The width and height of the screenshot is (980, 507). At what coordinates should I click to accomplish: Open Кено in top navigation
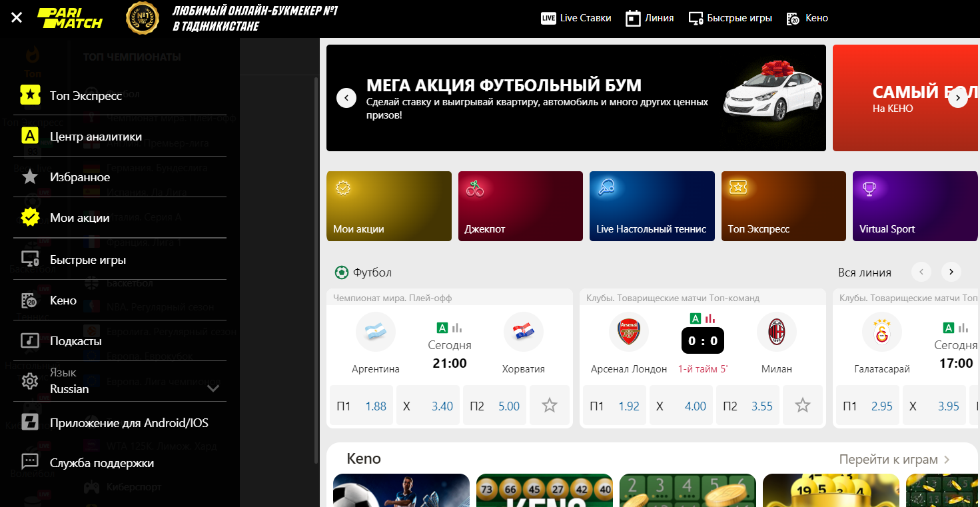(x=807, y=18)
